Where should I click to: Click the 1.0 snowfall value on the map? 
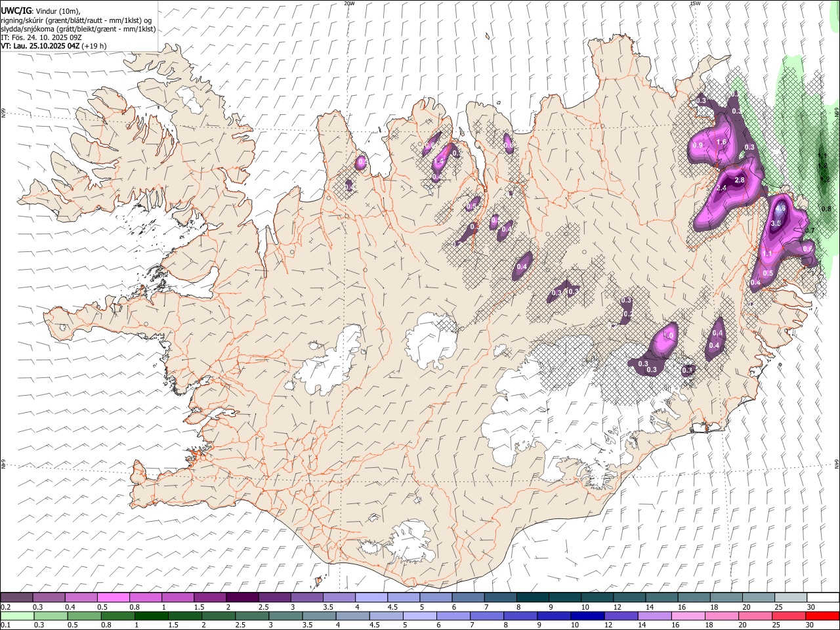click(668, 335)
